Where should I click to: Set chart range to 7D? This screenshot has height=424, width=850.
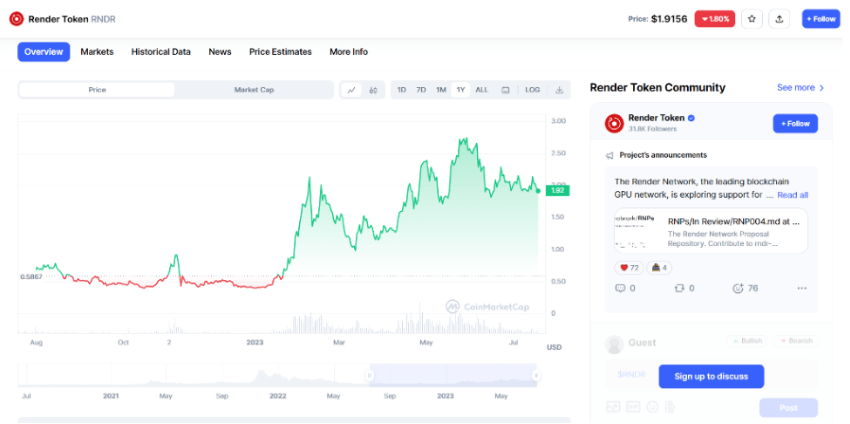click(x=421, y=90)
